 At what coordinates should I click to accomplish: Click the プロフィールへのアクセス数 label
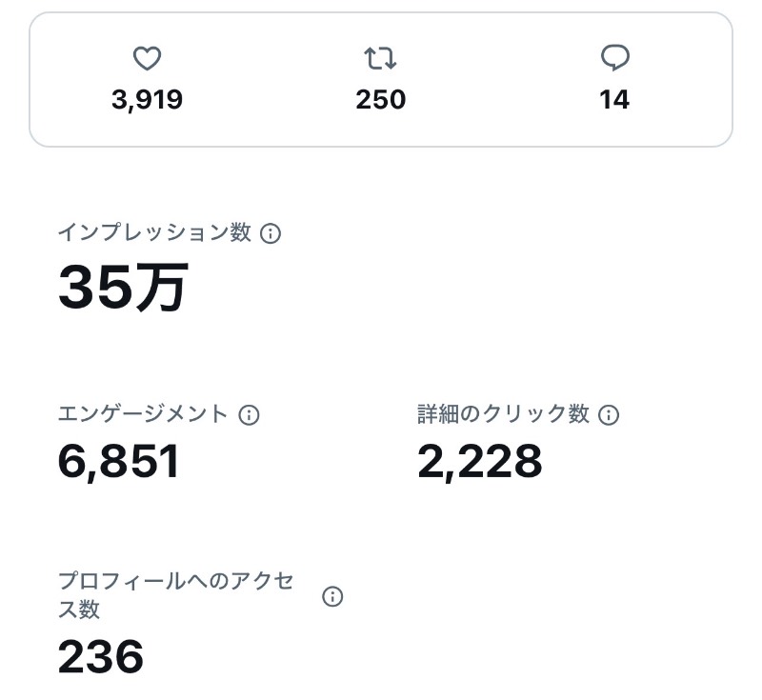(x=176, y=595)
